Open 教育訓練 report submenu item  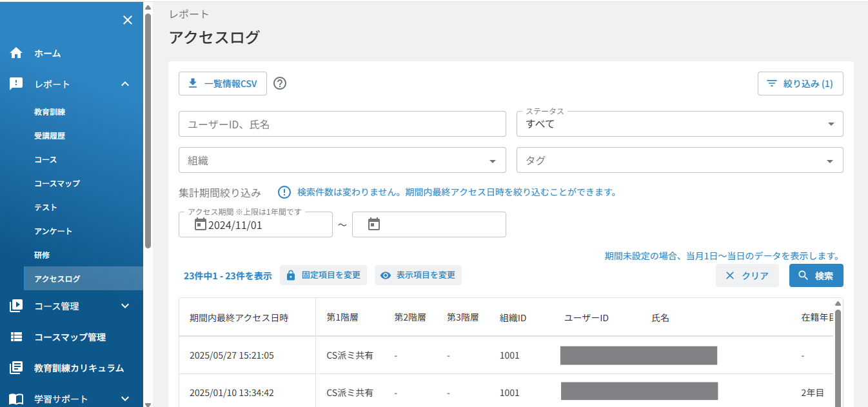click(50, 112)
